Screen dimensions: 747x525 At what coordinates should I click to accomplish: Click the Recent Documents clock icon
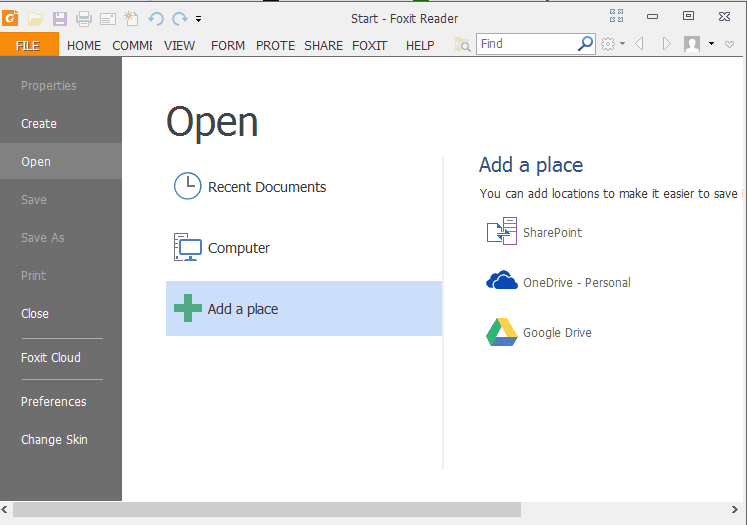click(187, 186)
